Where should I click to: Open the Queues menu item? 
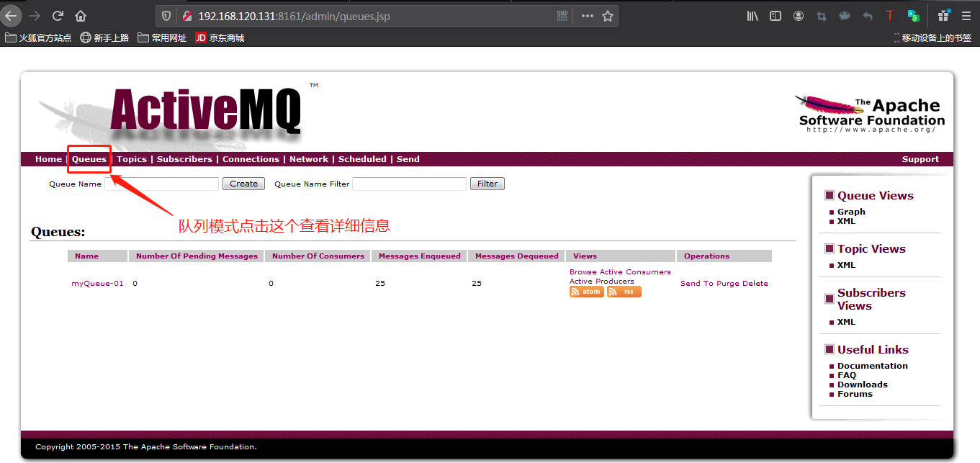click(89, 159)
